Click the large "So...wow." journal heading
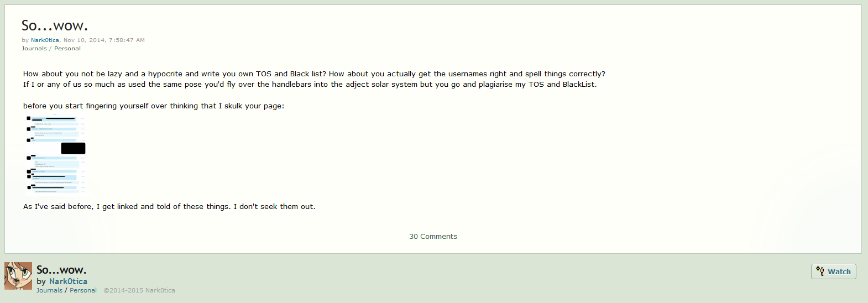868x303 pixels. [55, 25]
